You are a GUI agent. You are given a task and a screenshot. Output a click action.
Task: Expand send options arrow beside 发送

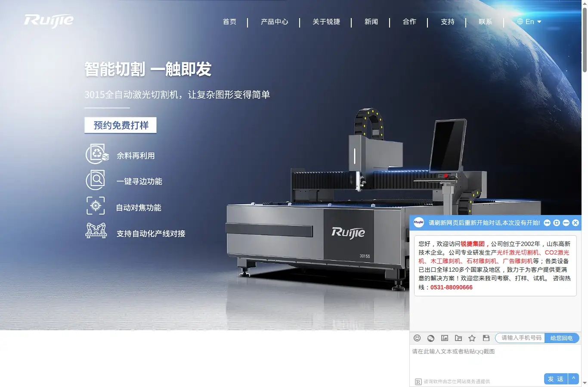tap(573, 379)
